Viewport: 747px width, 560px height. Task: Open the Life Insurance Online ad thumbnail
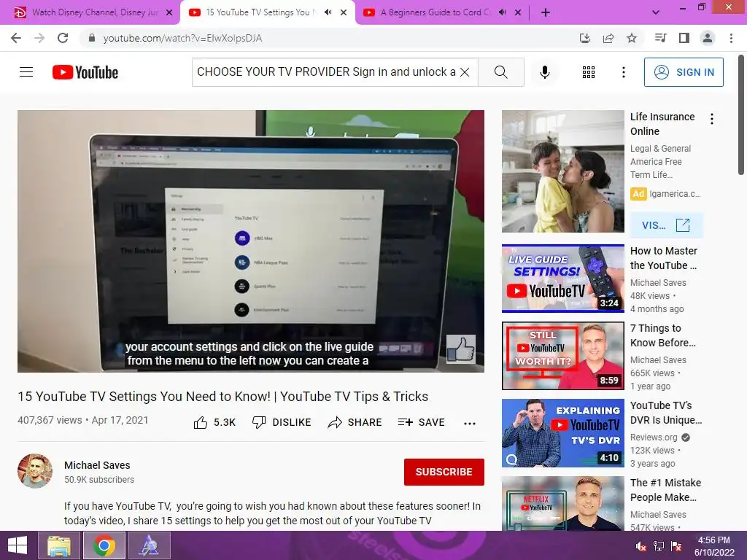[x=562, y=171]
